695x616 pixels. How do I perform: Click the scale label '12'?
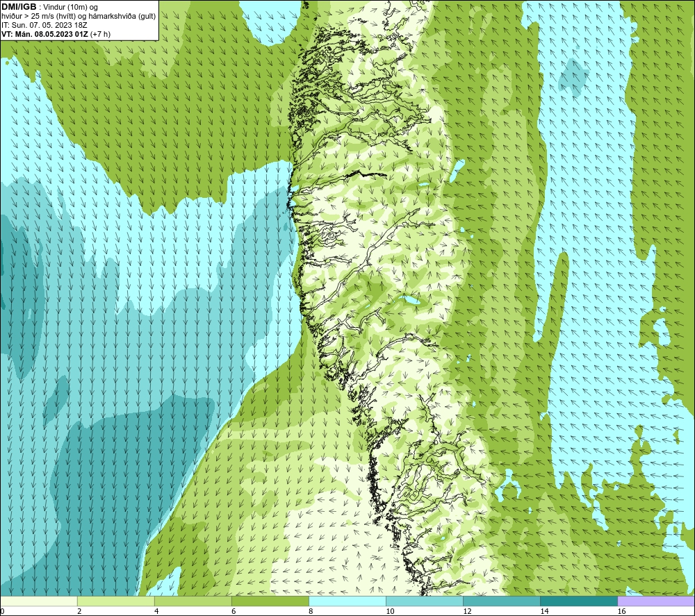[x=467, y=612]
